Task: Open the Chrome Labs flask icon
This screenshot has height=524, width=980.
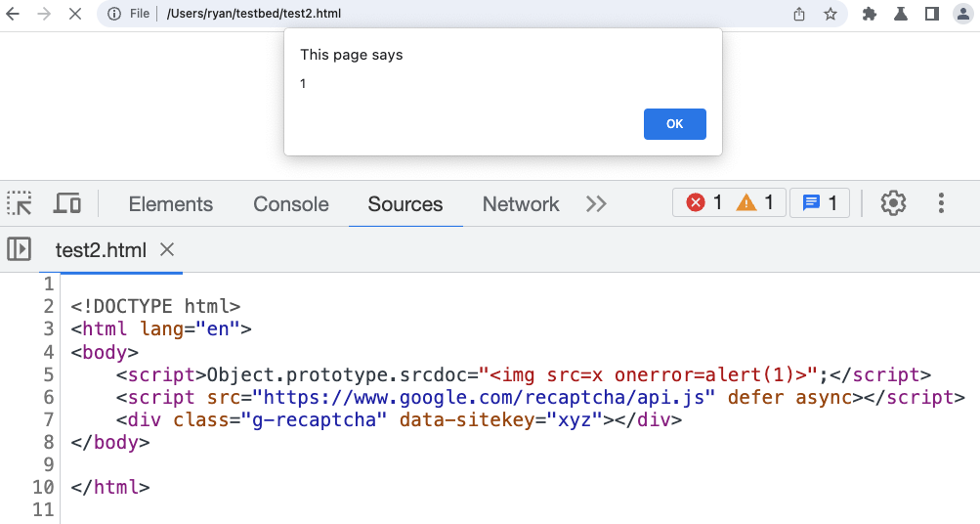Action: [x=901, y=14]
